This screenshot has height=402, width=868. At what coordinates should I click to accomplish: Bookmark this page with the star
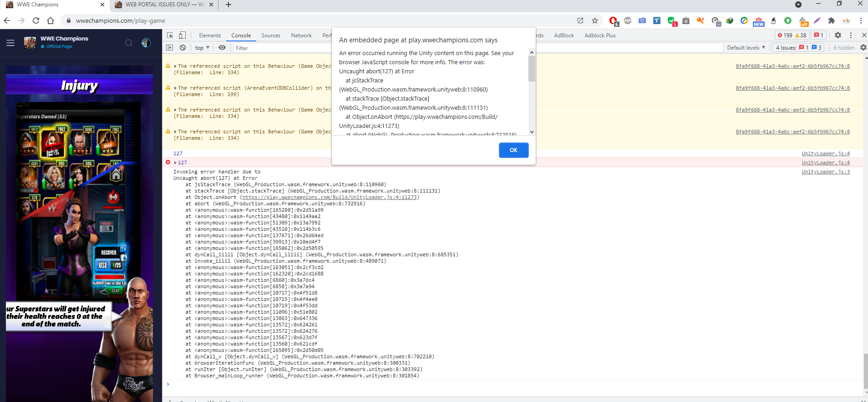coord(595,20)
